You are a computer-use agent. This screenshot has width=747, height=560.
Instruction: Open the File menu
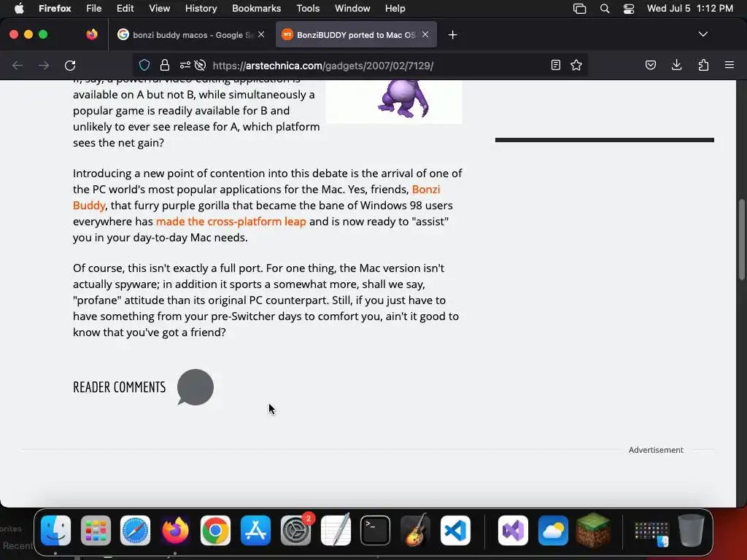pos(94,9)
